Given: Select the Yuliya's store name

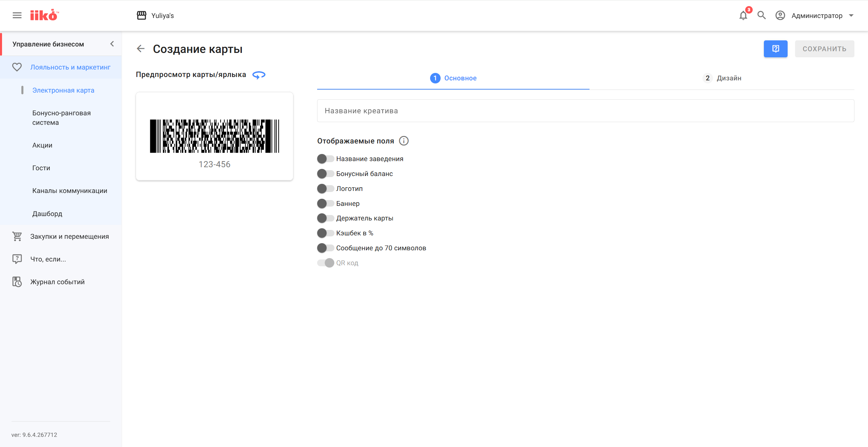Looking at the screenshot, I should [x=162, y=16].
